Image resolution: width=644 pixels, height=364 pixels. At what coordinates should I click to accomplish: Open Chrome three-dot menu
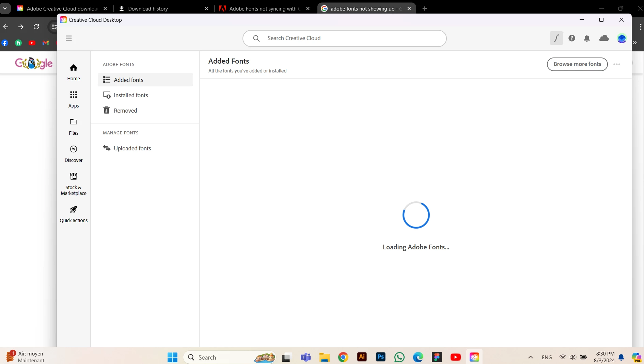[641, 27]
